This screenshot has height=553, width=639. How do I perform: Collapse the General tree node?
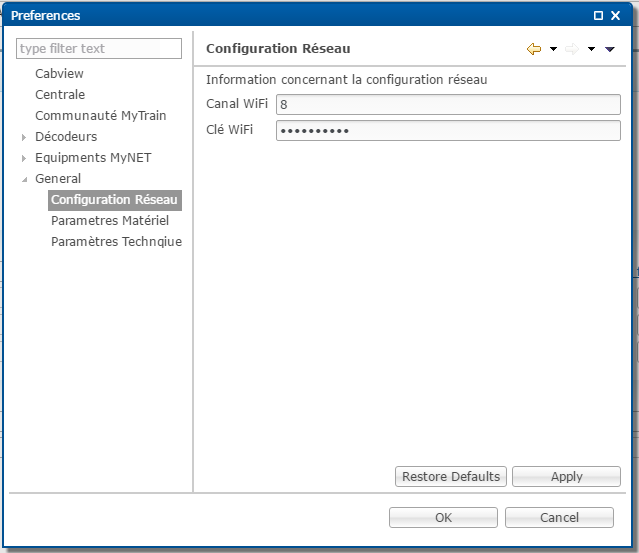(x=24, y=179)
